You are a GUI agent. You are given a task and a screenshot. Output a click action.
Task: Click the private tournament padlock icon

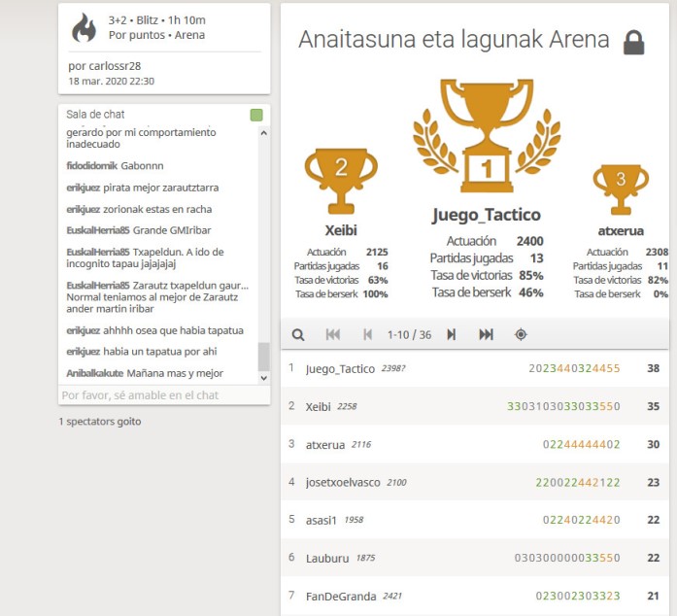633,42
